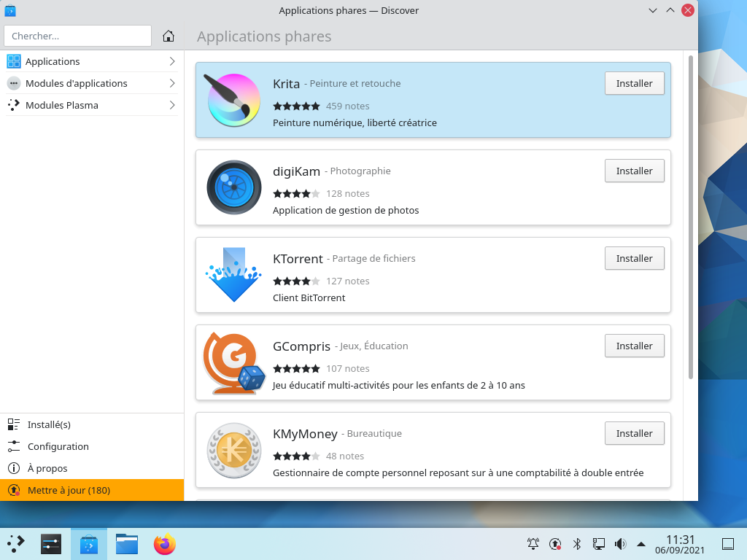Click the Modules Plasma icon

[14, 105]
